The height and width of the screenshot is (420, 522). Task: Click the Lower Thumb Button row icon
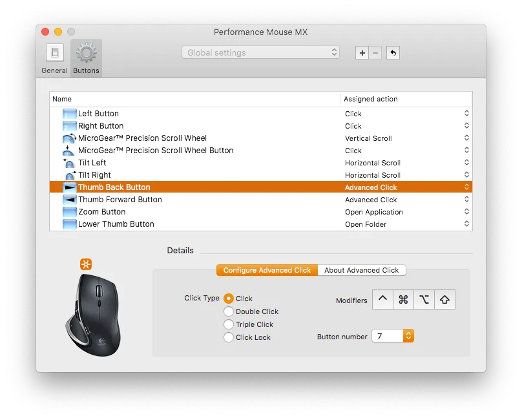click(x=69, y=224)
